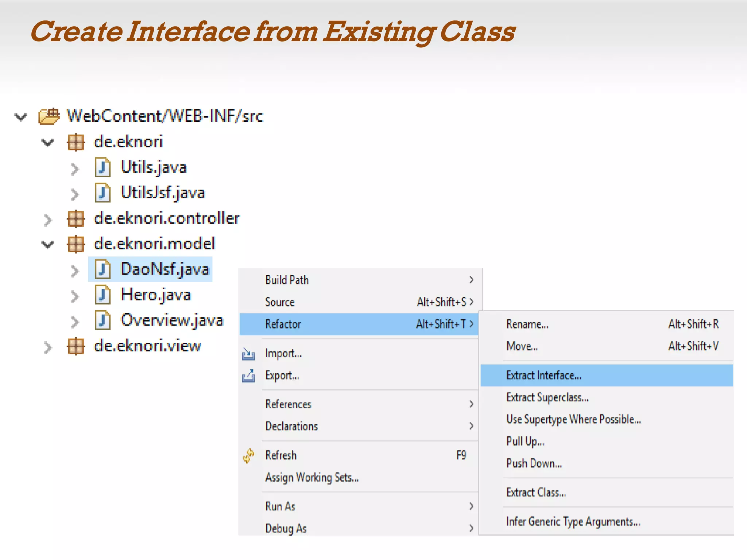Click the de.eknori.controller package icon
The height and width of the screenshot is (560, 747).
76,219
